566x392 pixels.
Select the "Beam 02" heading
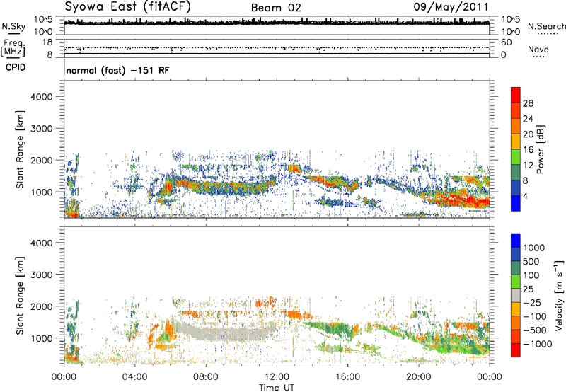coord(276,8)
